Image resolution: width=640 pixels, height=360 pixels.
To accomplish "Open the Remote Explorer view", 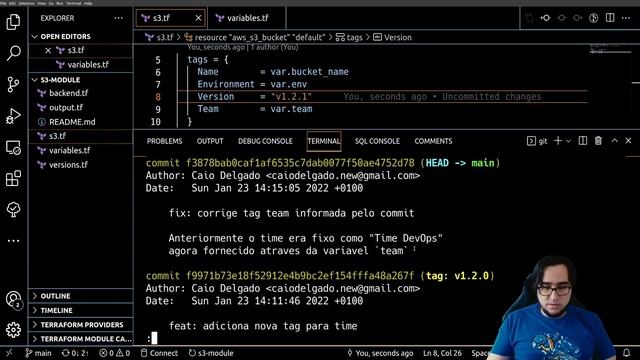I will pos(13,147).
